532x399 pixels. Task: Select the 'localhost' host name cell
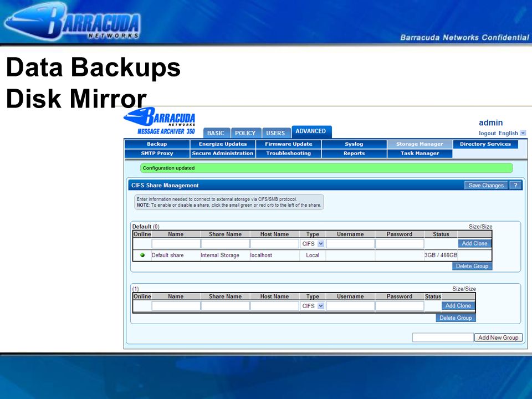tap(261, 255)
